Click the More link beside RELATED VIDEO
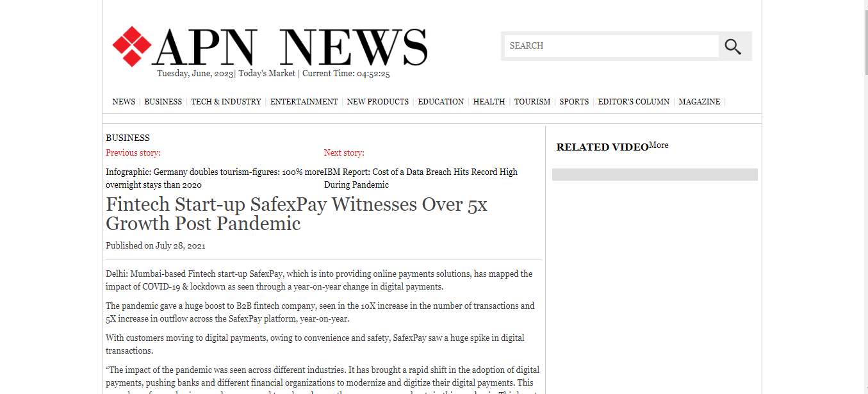 [x=659, y=145]
